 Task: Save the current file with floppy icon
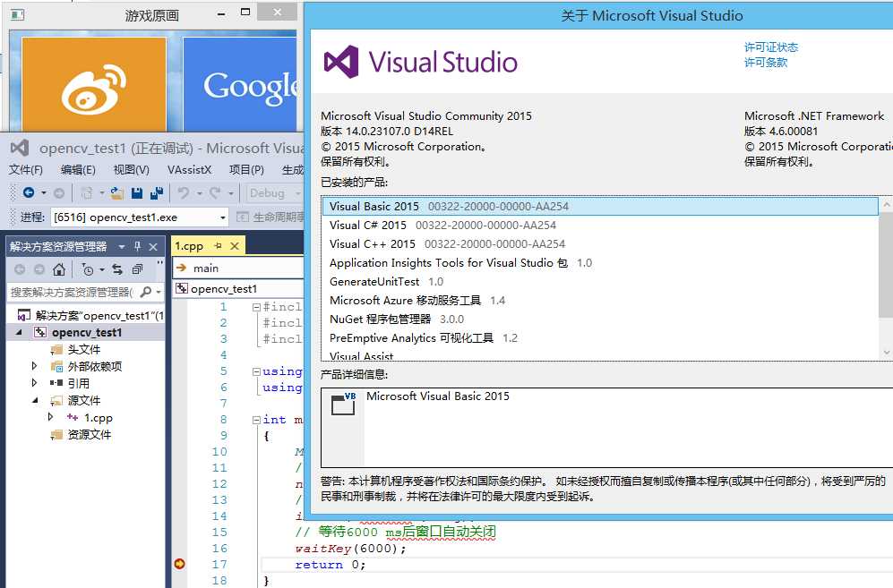137,193
